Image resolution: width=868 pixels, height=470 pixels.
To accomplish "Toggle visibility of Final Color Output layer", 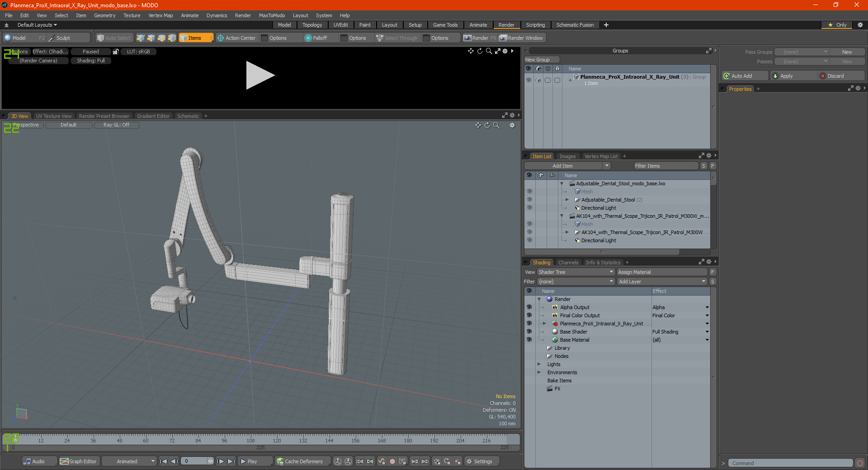I will (529, 315).
